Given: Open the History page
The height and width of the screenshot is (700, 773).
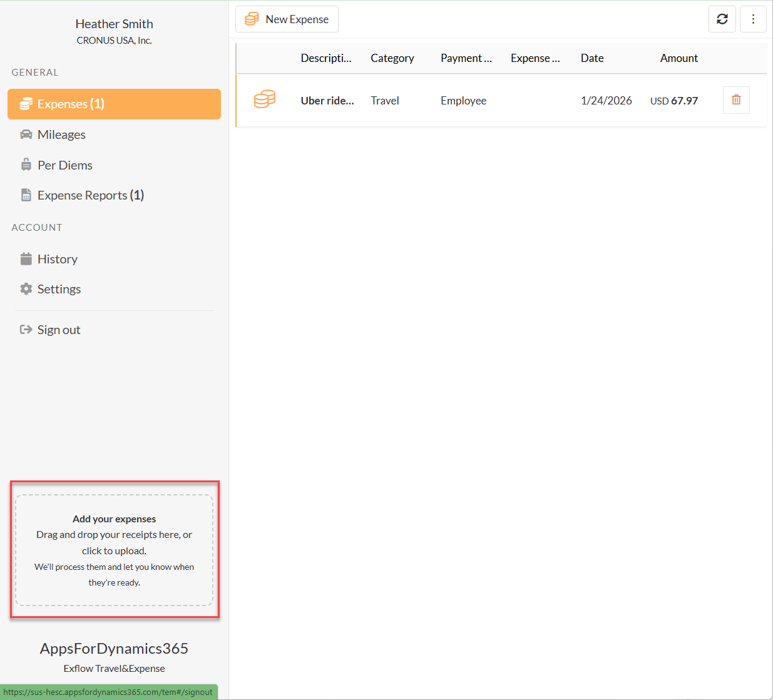Looking at the screenshot, I should pos(57,259).
